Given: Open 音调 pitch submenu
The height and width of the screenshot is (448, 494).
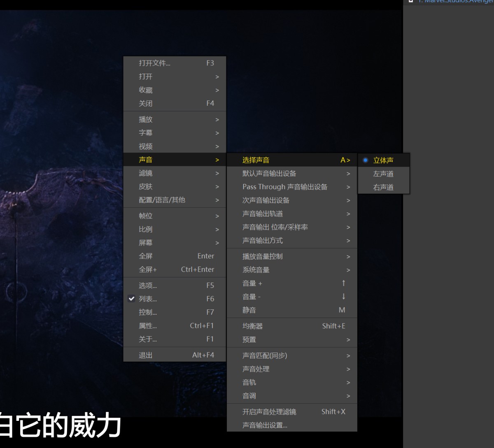Looking at the screenshot, I should pyautogui.click(x=292, y=396).
